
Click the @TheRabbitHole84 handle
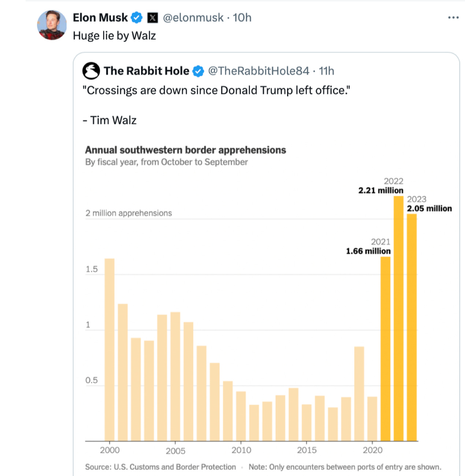258,71
